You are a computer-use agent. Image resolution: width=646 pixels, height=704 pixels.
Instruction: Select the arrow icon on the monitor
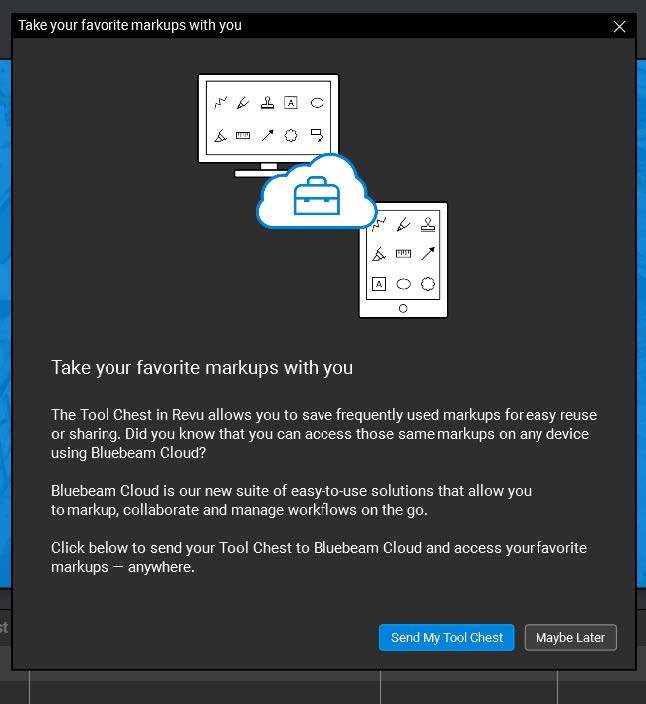(267, 135)
